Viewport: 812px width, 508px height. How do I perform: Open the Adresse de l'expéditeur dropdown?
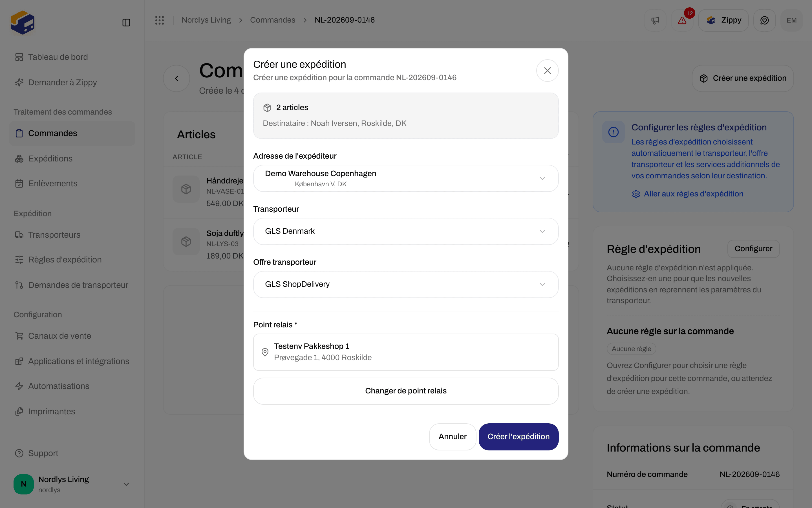[x=406, y=178]
